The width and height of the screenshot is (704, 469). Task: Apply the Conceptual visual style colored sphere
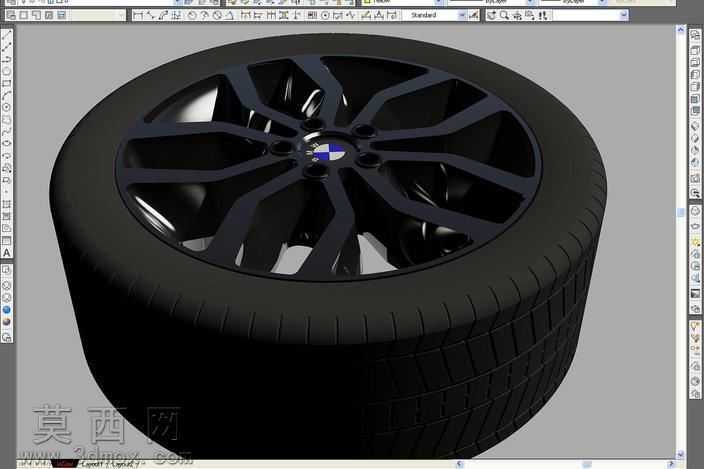pyautogui.click(x=7, y=322)
